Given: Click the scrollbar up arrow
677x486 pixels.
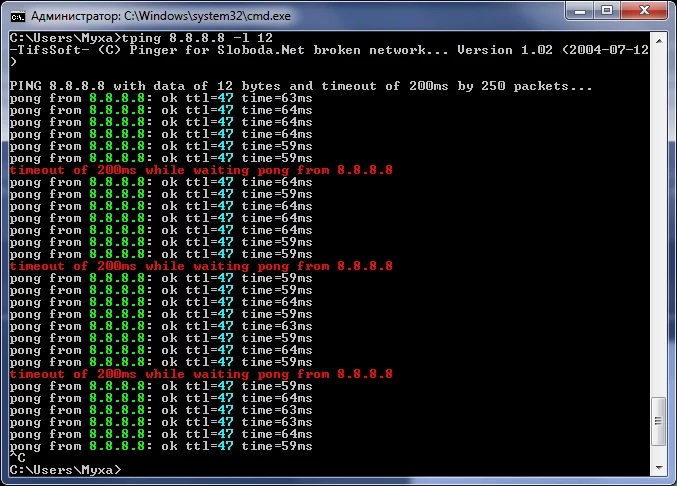Looking at the screenshot, I should tap(659, 41).
